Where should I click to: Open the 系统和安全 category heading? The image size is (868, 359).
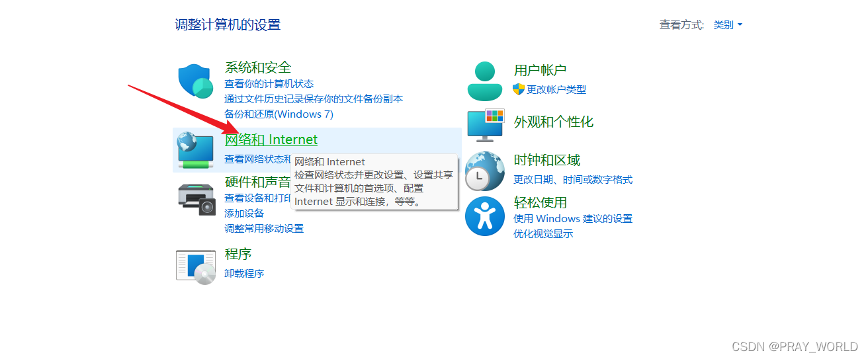[x=258, y=67]
